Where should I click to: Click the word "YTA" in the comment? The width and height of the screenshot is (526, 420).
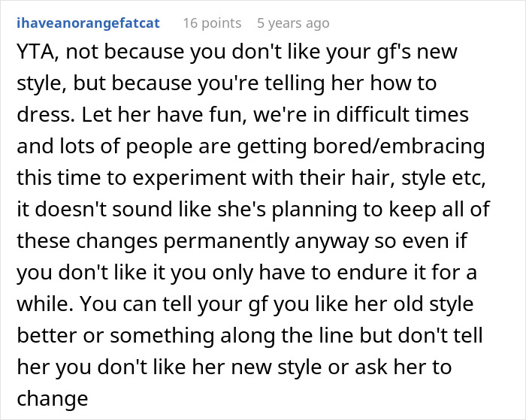coord(34,53)
